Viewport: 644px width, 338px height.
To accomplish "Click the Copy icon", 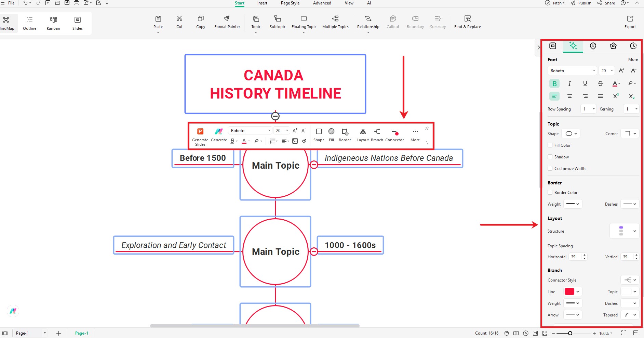I will tap(201, 19).
